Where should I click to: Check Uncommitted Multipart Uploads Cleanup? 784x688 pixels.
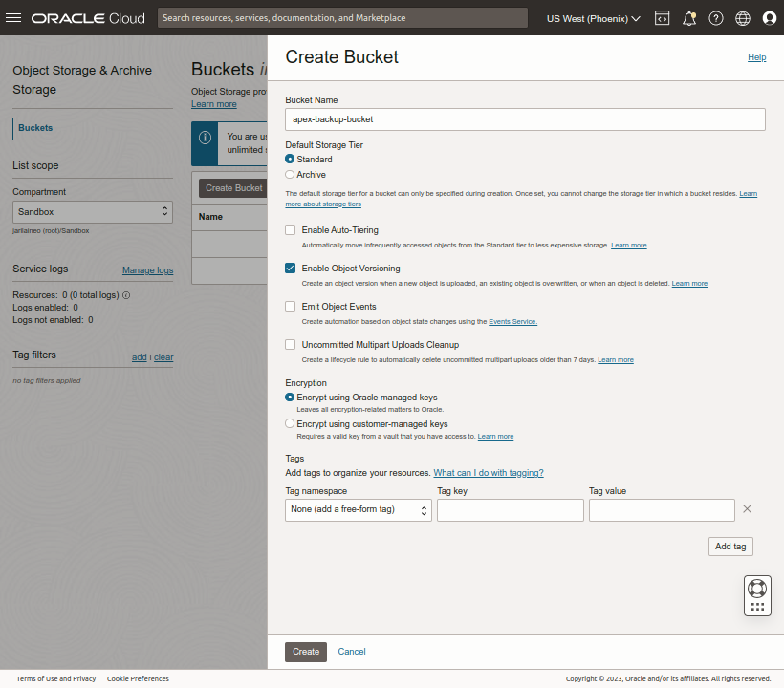[x=290, y=345]
